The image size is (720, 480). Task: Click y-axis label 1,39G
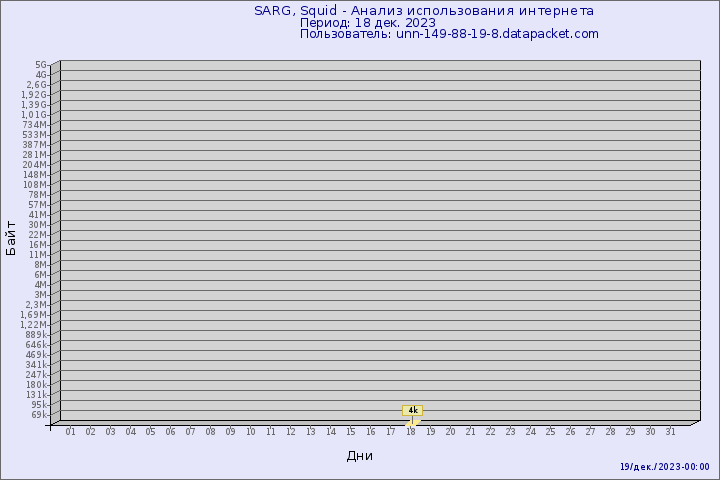(x=34, y=105)
